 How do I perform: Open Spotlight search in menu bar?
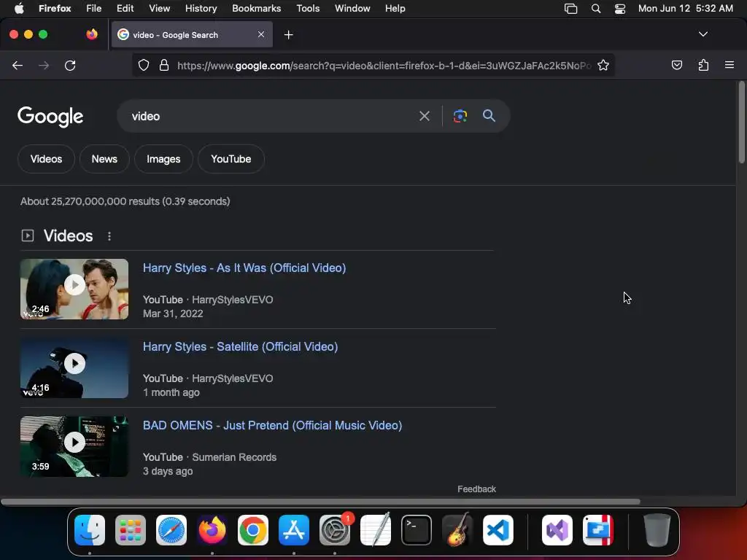click(595, 9)
